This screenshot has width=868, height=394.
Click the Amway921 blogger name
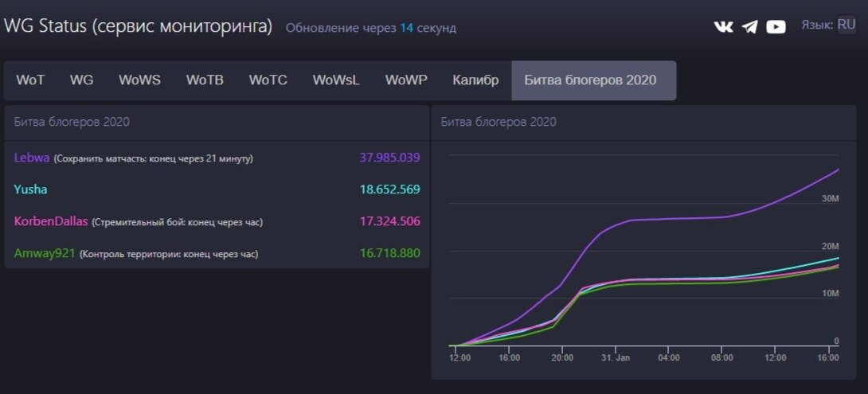coord(45,253)
